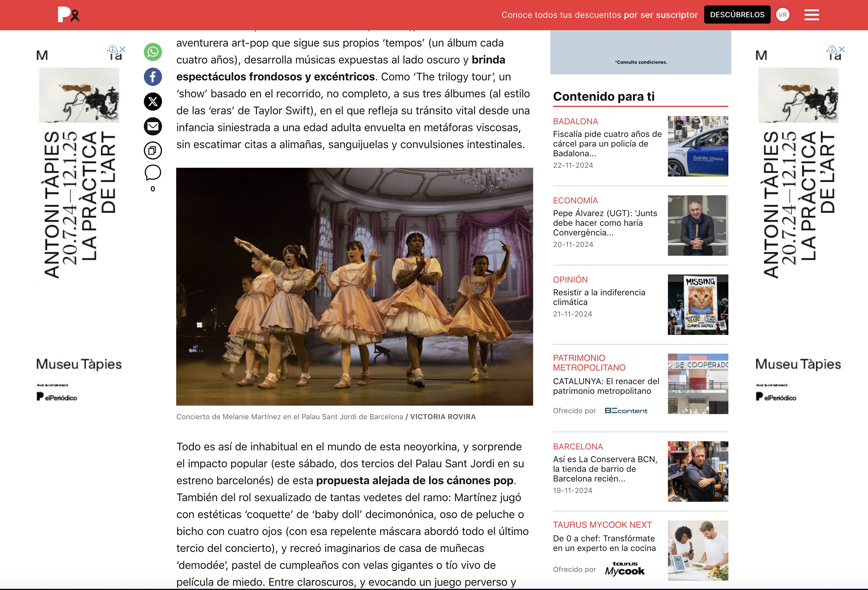Click the El Periódico logo in header
Viewport: 868px width, 590px height.
click(69, 15)
